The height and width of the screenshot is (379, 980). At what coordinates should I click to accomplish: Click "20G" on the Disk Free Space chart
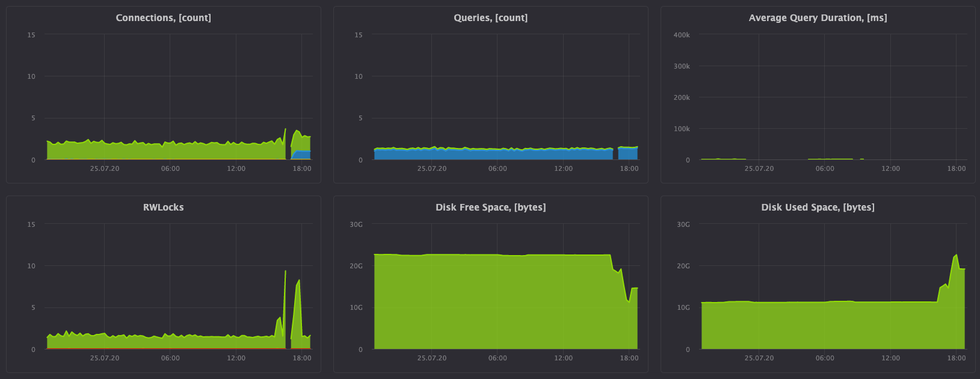(x=356, y=266)
